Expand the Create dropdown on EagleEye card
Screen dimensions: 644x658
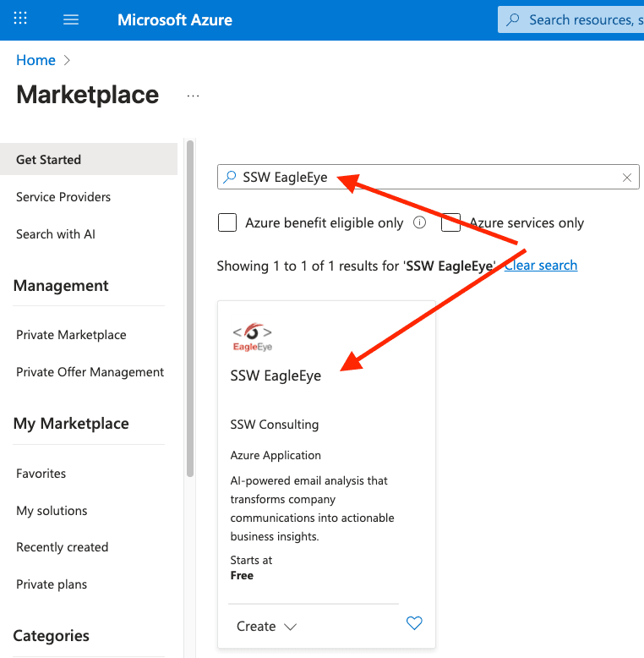[x=267, y=626]
